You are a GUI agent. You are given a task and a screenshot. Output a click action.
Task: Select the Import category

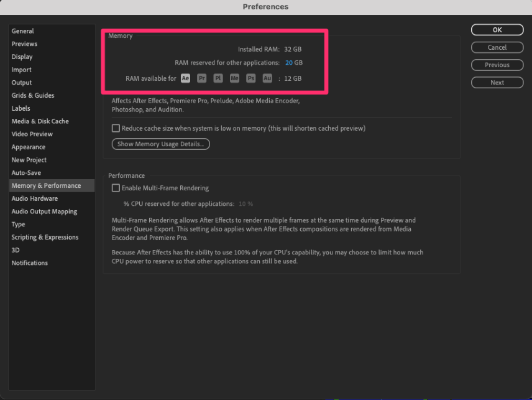[x=52, y=70]
